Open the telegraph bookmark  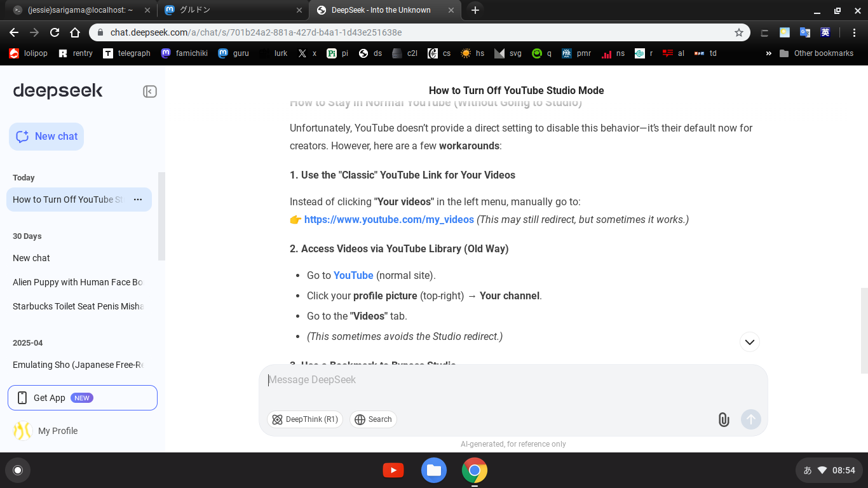click(127, 53)
